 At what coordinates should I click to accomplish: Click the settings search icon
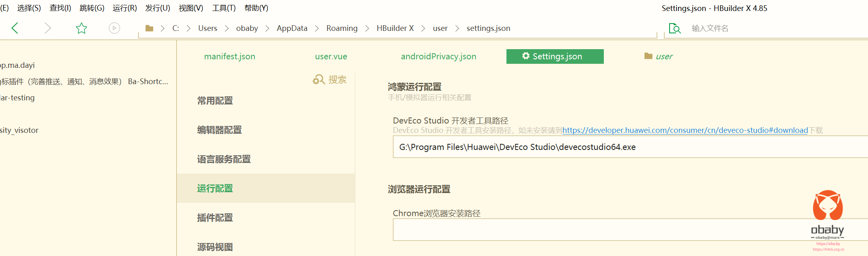click(319, 80)
